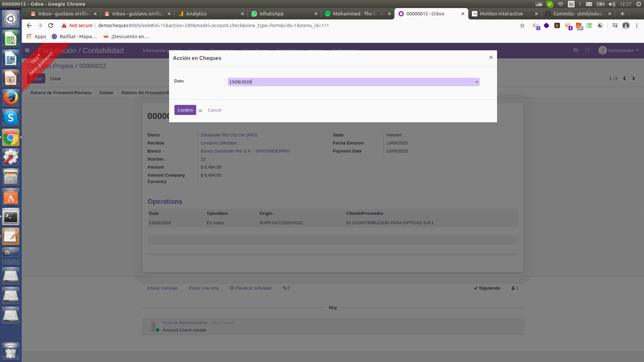This screenshot has width=644, height=362.
Task: Open Odoo conversations icon
Action: point(576,50)
